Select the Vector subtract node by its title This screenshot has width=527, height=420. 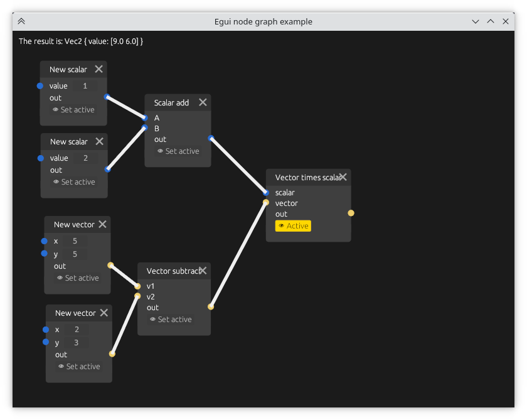point(171,271)
